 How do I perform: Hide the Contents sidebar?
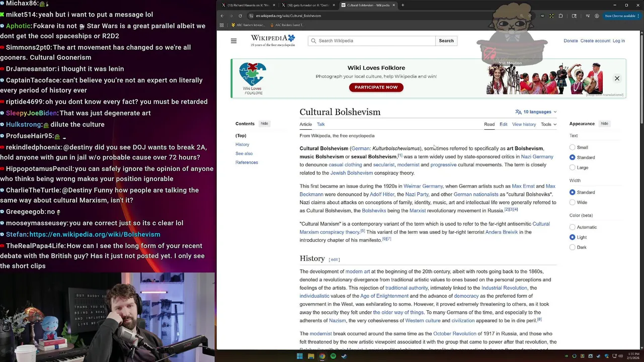264,124
